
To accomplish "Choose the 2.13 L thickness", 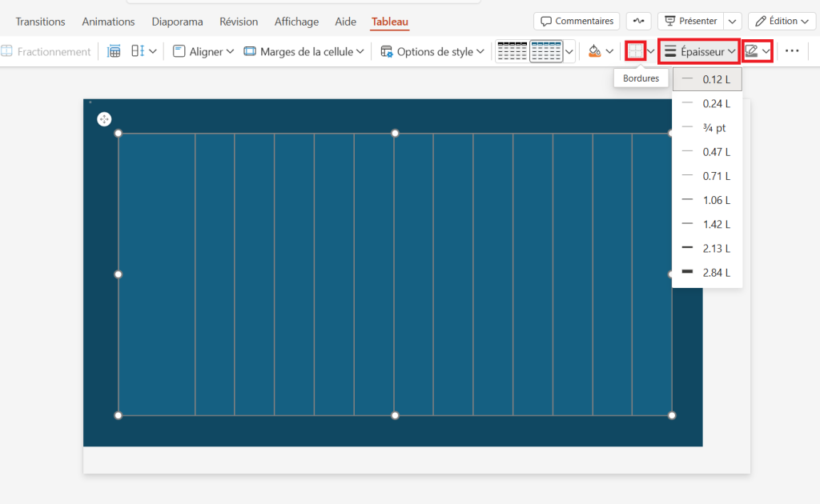I will click(707, 248).
